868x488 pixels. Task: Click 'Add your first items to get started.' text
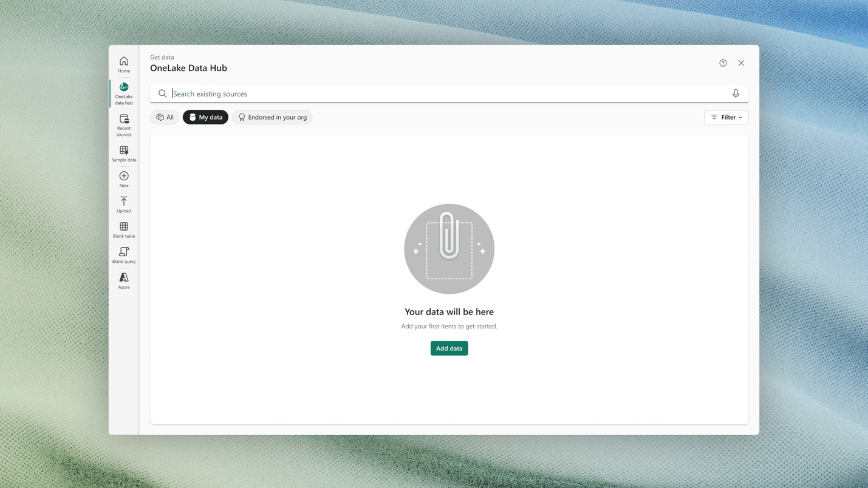click(x=449, y=327)
